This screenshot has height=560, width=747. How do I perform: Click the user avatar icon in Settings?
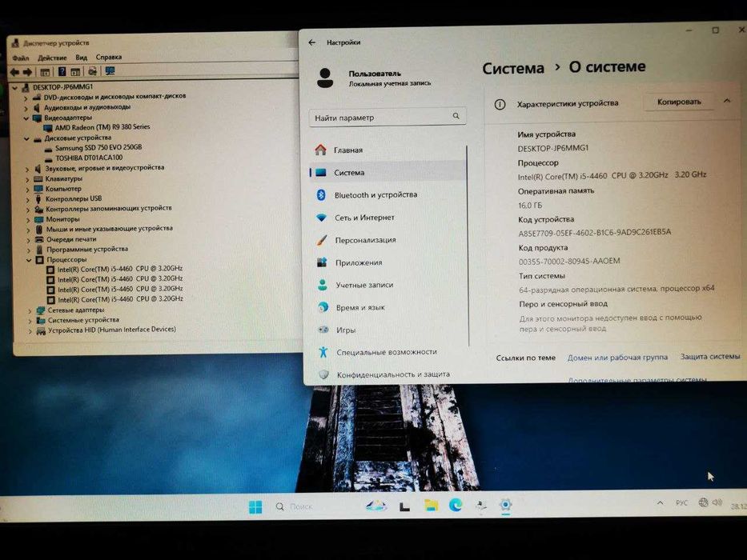(325, 78)
